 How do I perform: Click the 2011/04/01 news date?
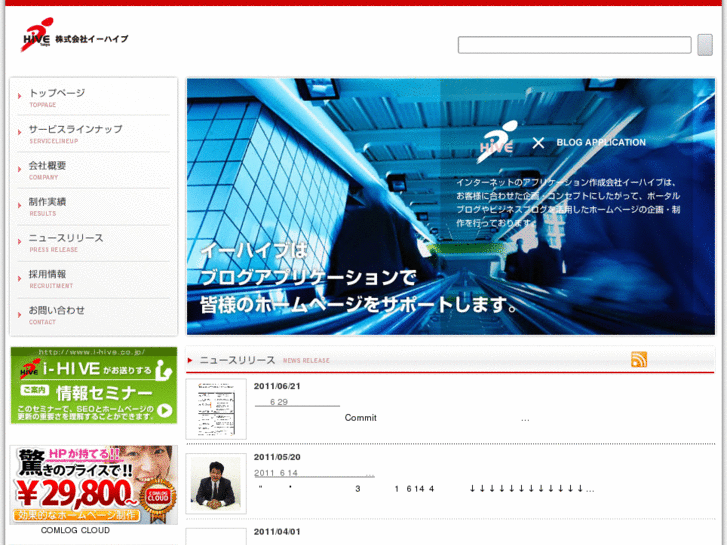277,532
